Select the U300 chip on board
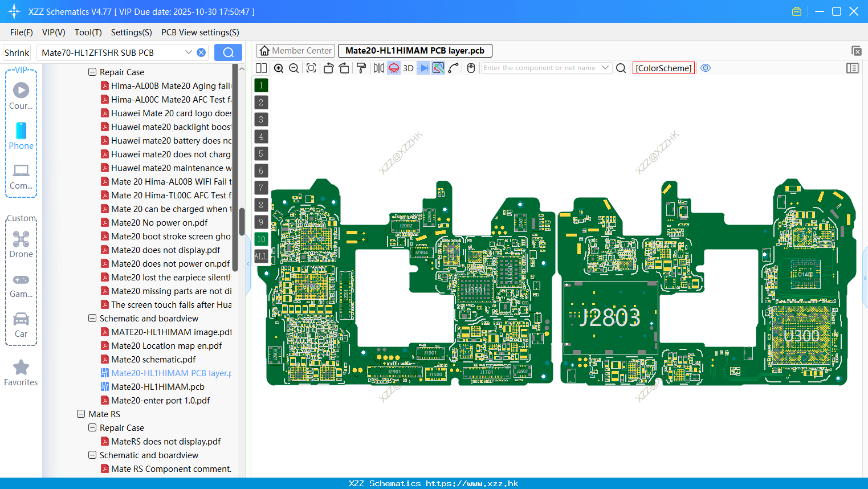 click(801, 336)
